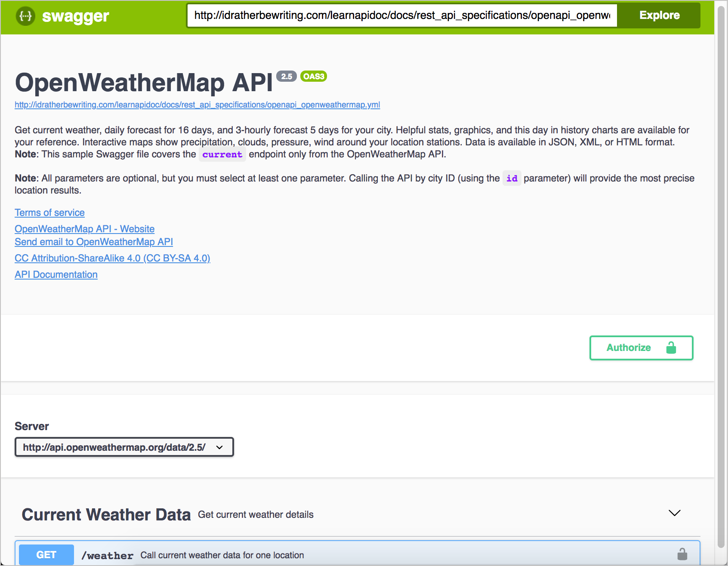The image size is (728, 566).
Task: Click the 'id' inline code word
Action: (512, 178)
